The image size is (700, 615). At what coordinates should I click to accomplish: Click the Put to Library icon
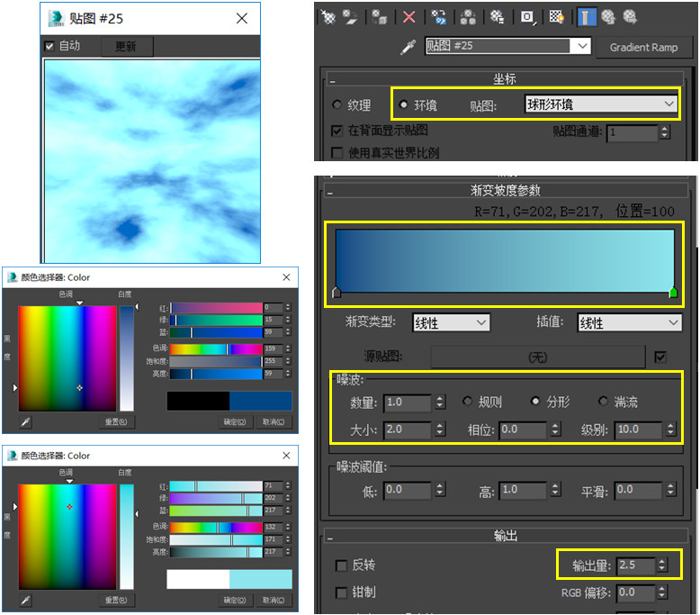(x=497, y=17)
